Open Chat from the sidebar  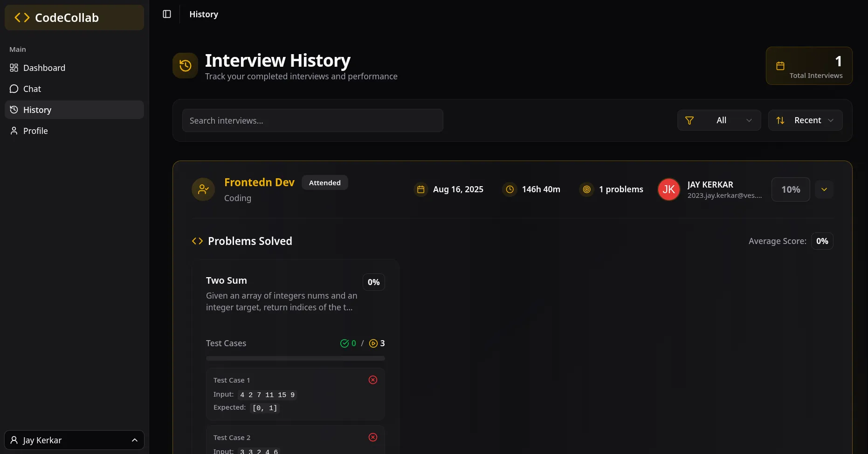coord(32,89)
